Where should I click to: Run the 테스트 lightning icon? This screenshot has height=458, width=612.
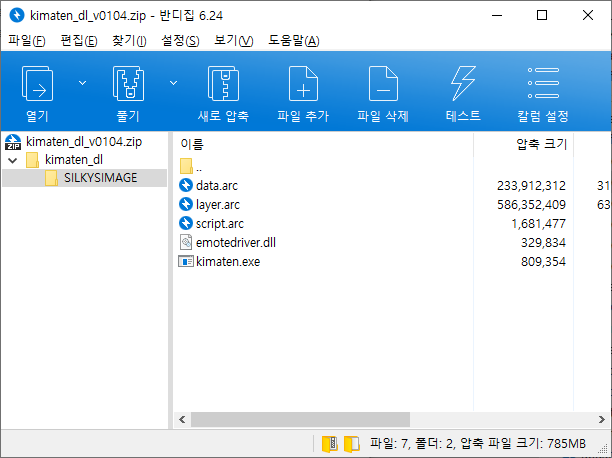(463, 84)
